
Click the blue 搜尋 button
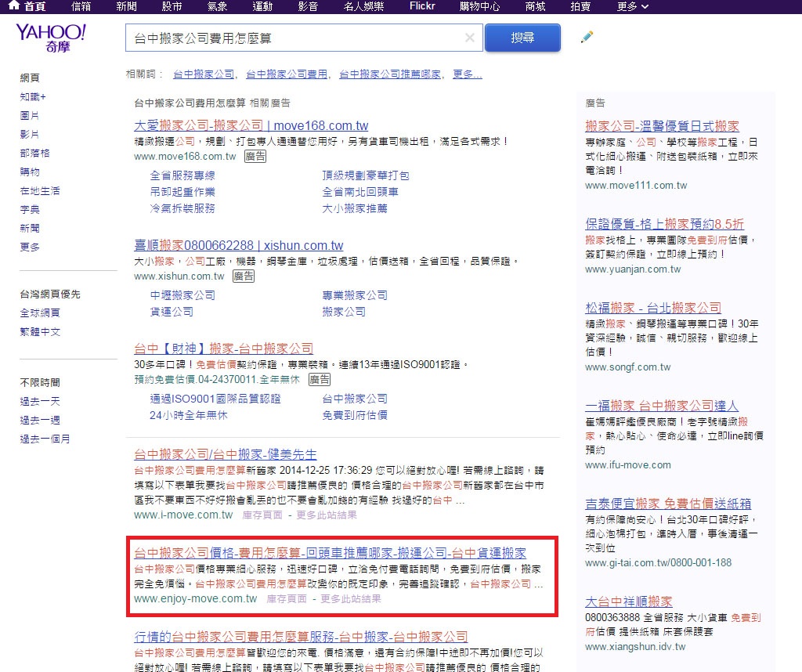click(522, 38)
